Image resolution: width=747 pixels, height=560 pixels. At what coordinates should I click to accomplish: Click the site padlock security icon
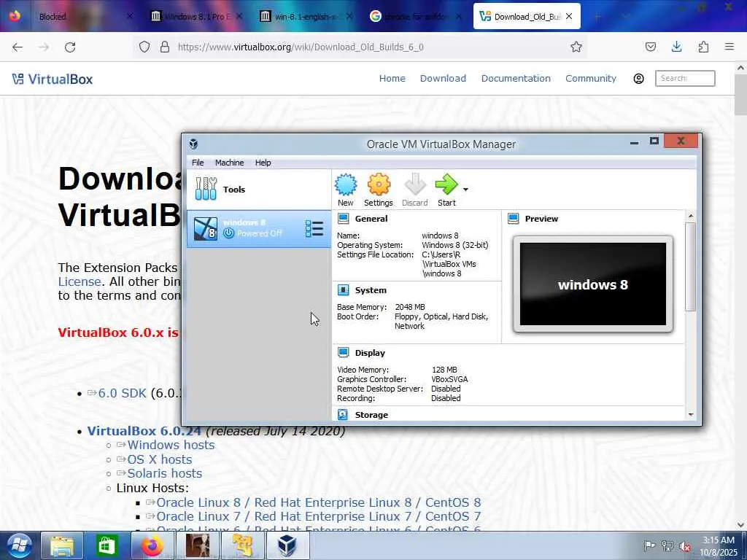click(x=165, y=47)
